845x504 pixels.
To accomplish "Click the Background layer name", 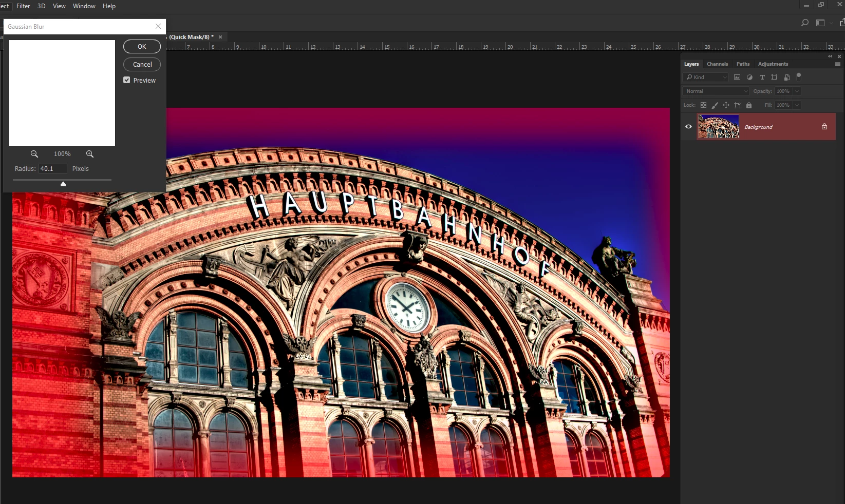I will (x=758, y=127).
